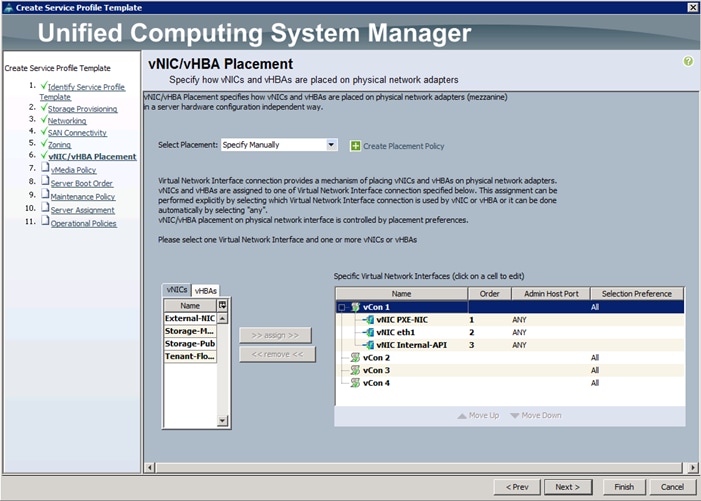Viewport: 701px width, 501px height.
Task: Click the green checkmark beside Storage Provisioning
Action: click(43, 108)
